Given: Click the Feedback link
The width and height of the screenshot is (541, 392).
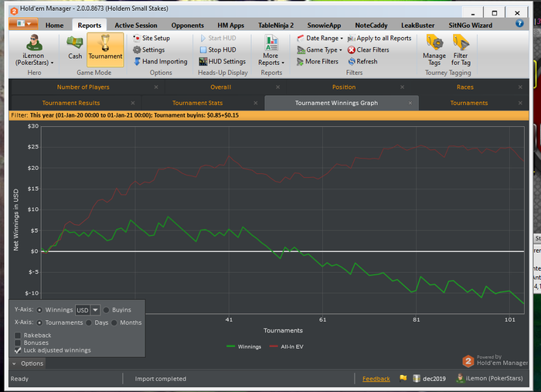Looking at the screenshot, I should (x=376, y=379).
